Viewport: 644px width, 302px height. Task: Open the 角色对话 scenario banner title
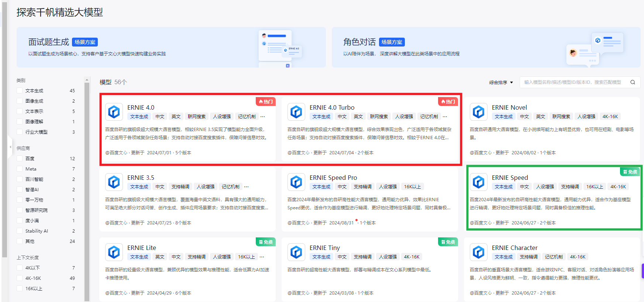pyautogui.click(x=359, y=42)
